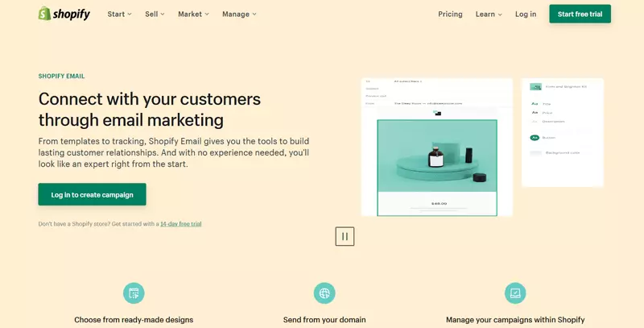Click the manage campaigns laptop icon
This screenshot has width=644, height=328.
coord(515,293)
